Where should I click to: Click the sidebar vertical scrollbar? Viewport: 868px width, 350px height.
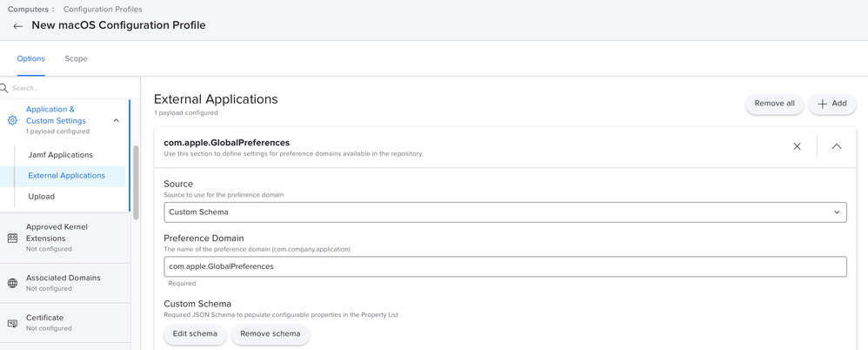(x=136, y=183)
